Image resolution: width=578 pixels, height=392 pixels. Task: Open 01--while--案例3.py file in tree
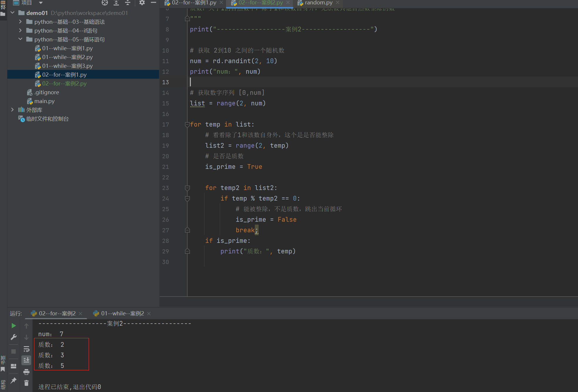[x=67, y=66]
